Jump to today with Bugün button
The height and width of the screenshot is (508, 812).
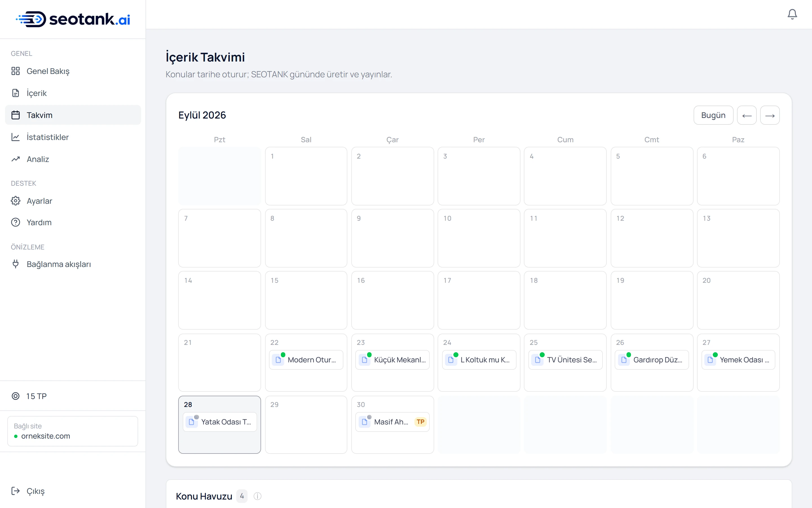713,115
